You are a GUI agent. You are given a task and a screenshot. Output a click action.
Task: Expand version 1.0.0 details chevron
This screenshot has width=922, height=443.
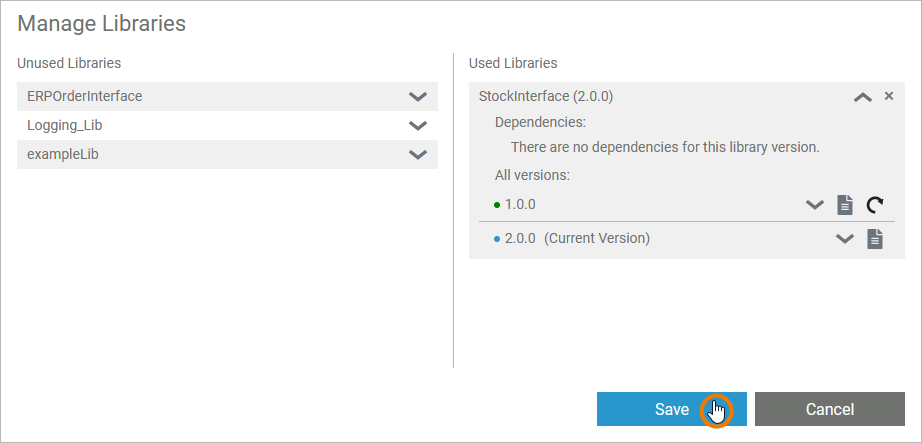coord(815,205)
